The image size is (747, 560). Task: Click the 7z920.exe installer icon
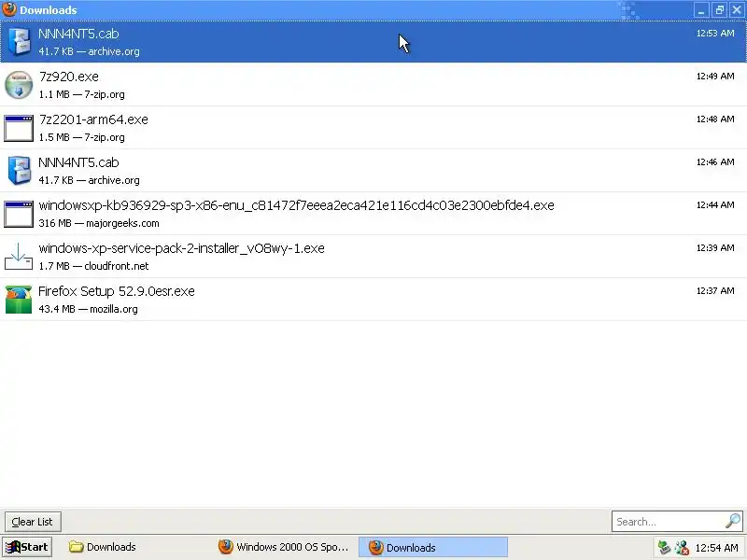pos(19,85)
